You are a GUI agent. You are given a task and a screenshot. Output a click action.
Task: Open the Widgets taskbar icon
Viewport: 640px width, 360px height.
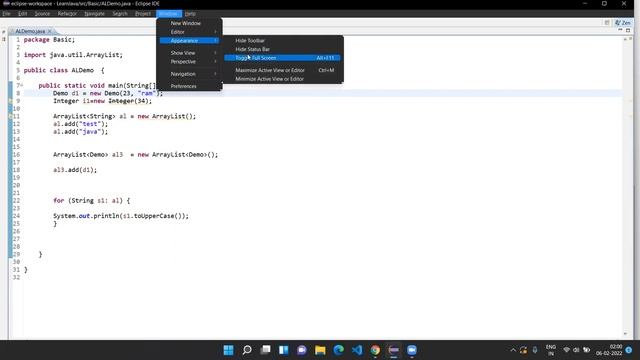(x=284, y=350)
